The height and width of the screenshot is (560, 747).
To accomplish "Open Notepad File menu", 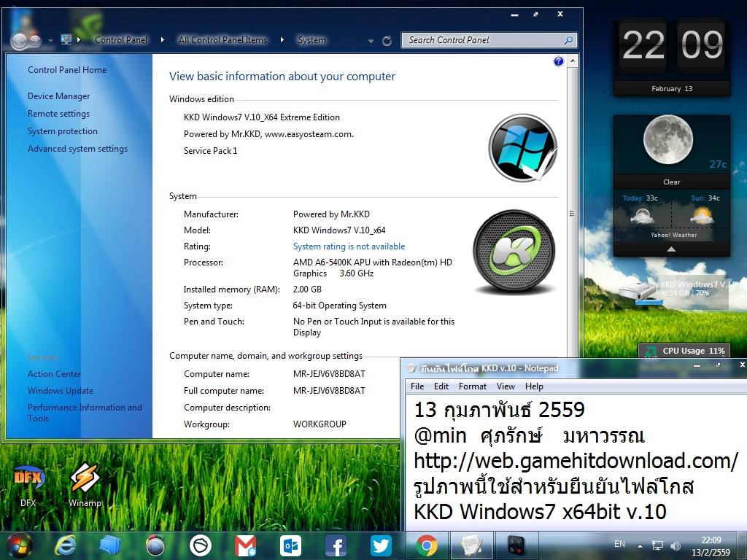I will click(x=417, y=386).
